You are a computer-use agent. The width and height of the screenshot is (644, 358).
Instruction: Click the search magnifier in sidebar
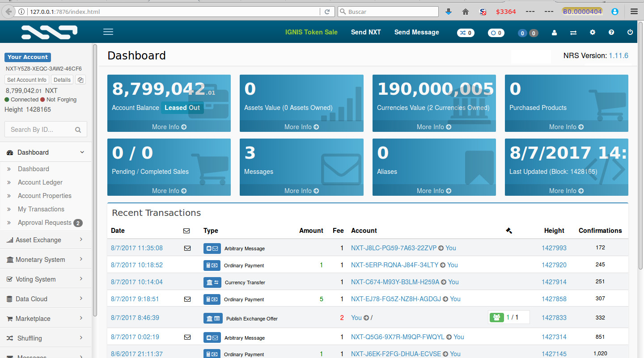click(x=78, y=130)
